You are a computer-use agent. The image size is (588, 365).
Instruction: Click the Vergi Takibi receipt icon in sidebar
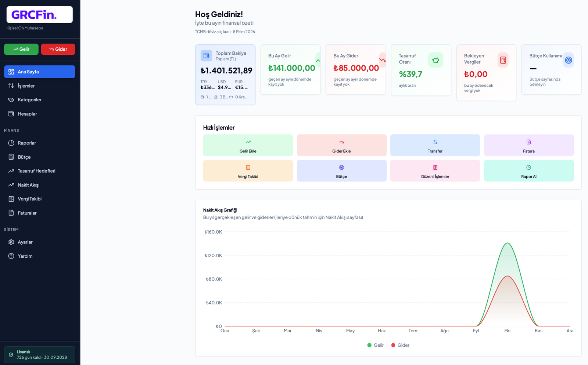[x=11, y=199]
